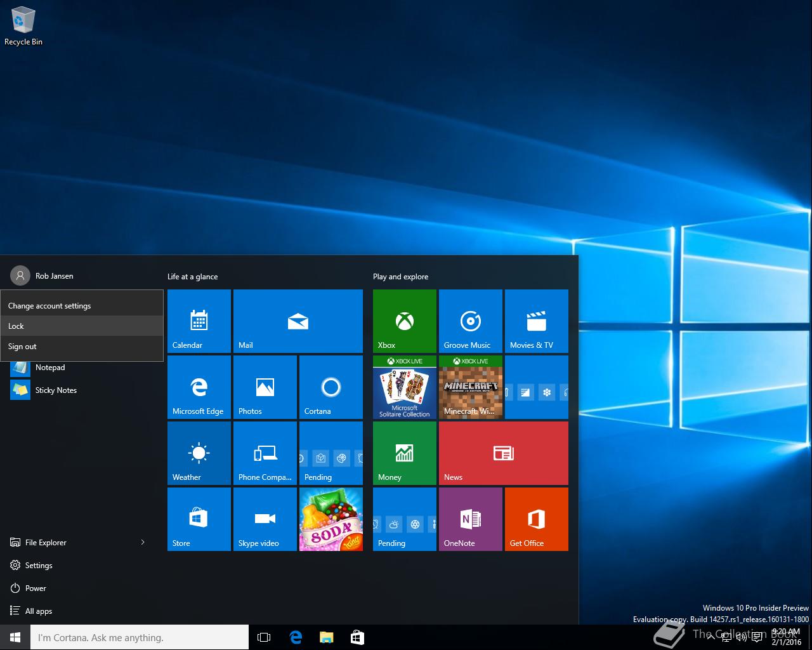Viewport: 812px width, 650px height.
Task: Click the taskbar clock showing 9:20 AM
Action: [x=787, y=637]
